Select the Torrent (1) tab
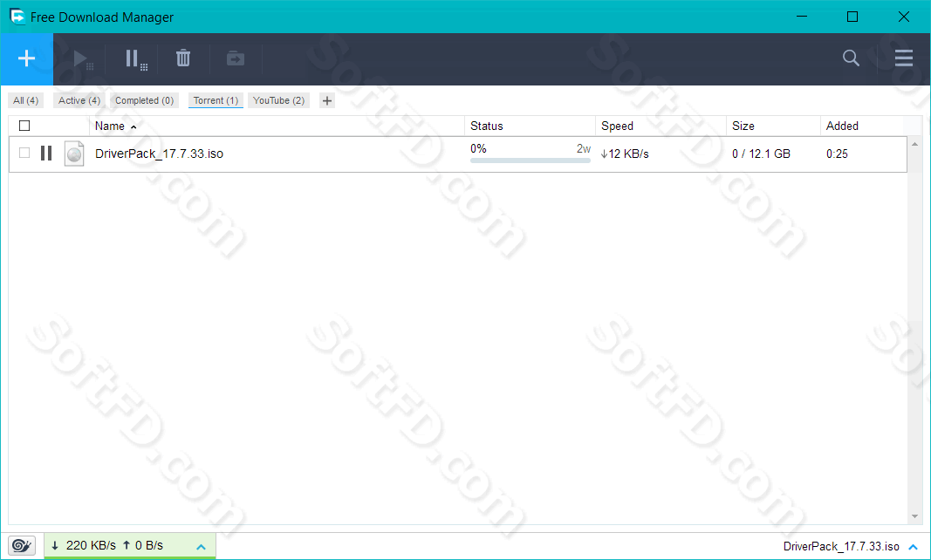The width and height of the screenshot is (931, 560). 216,100
